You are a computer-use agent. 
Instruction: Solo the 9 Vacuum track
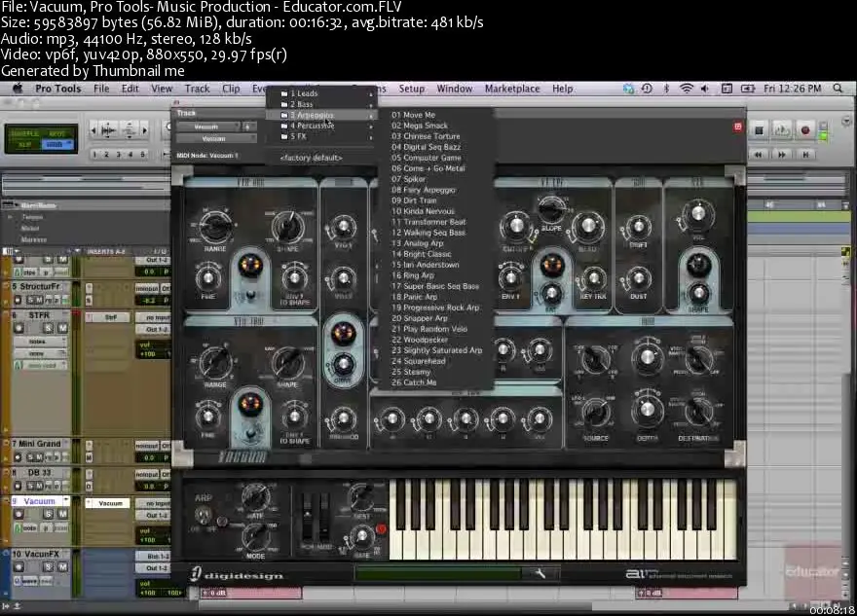[48, 514]
